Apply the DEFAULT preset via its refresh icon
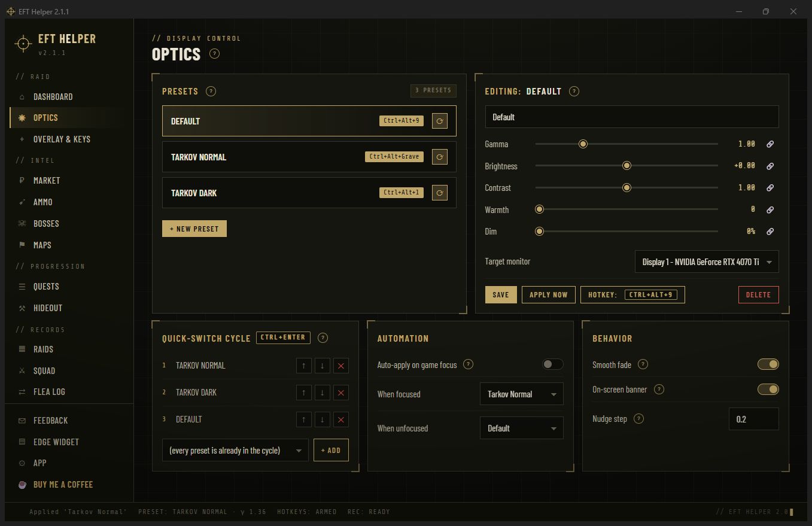 pyautogui.click(x=440, y=121)
